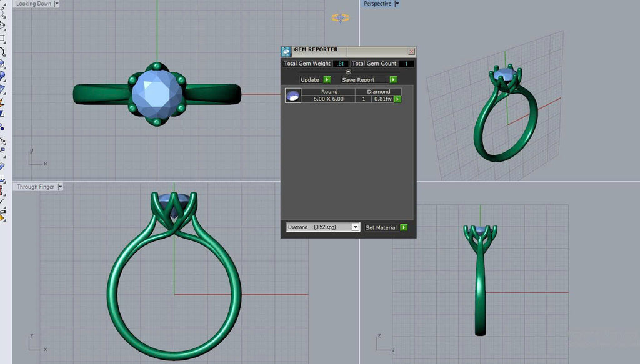Select the rectangle tool in the left toolbar
This screenshot has width=640, height=364.
point(2,39)
